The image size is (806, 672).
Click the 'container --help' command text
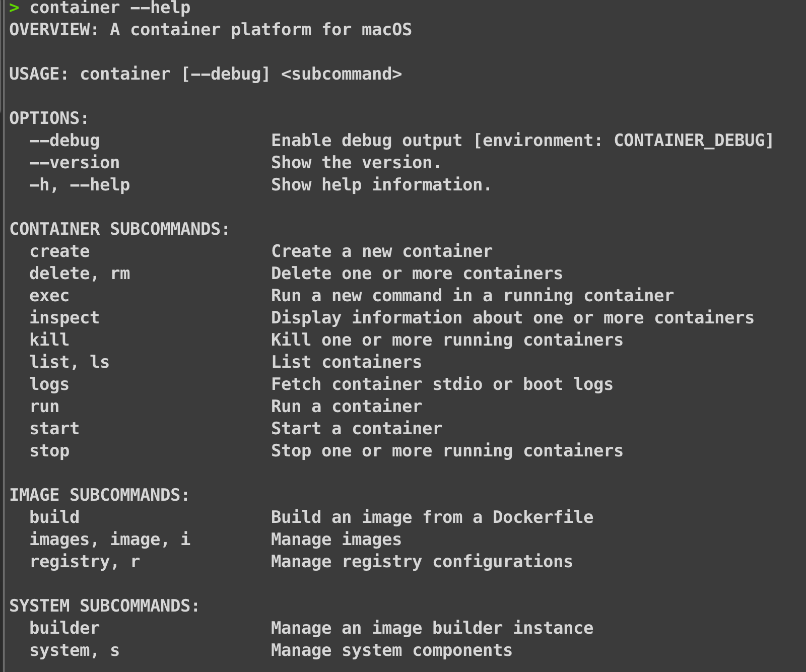coord(110,8)
